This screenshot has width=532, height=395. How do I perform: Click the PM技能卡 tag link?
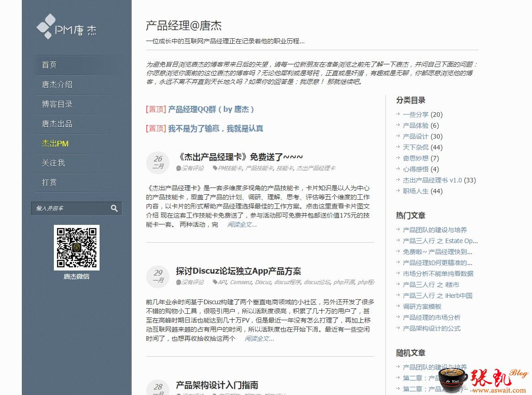(230, 168)
